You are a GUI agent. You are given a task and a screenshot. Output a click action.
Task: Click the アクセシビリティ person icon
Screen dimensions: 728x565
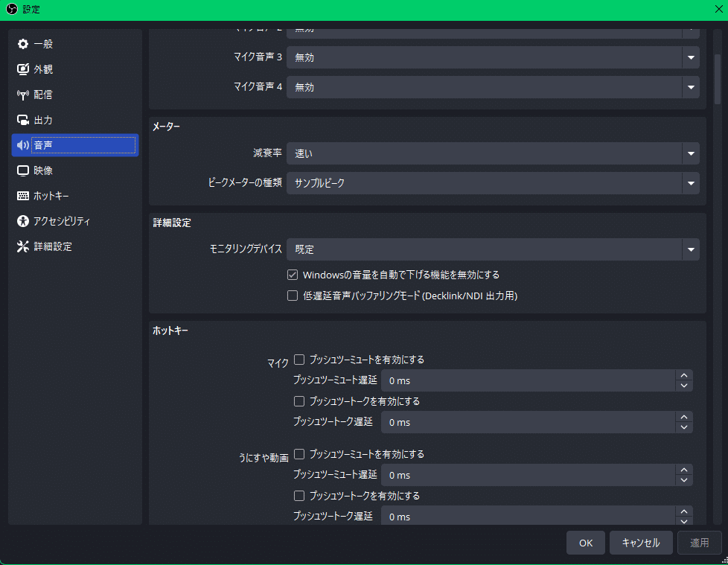click(23, 221)
